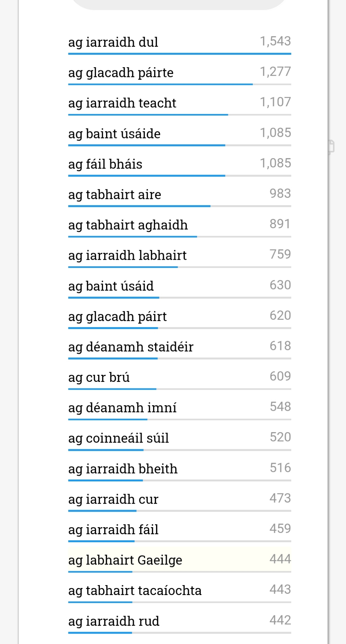Click the 'ag iarraidh rud' entry

pyautogui.click(x=114, y=621)
